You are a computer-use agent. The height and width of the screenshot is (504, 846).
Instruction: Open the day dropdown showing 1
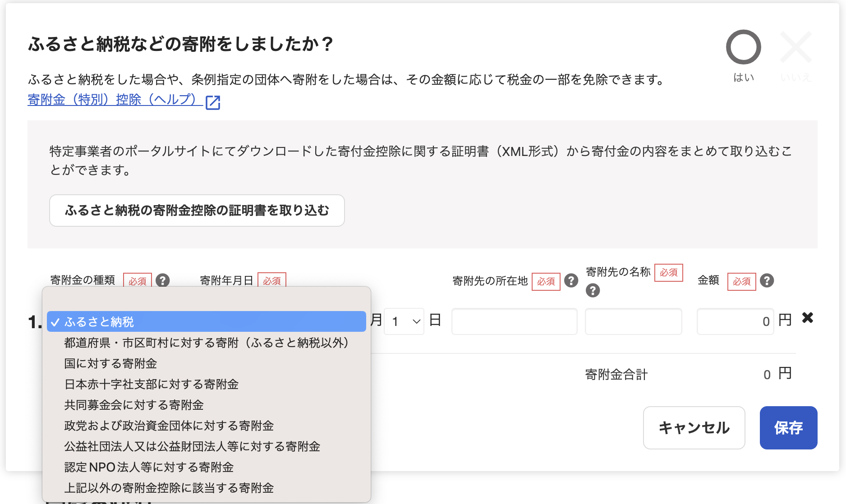point(404,321)
